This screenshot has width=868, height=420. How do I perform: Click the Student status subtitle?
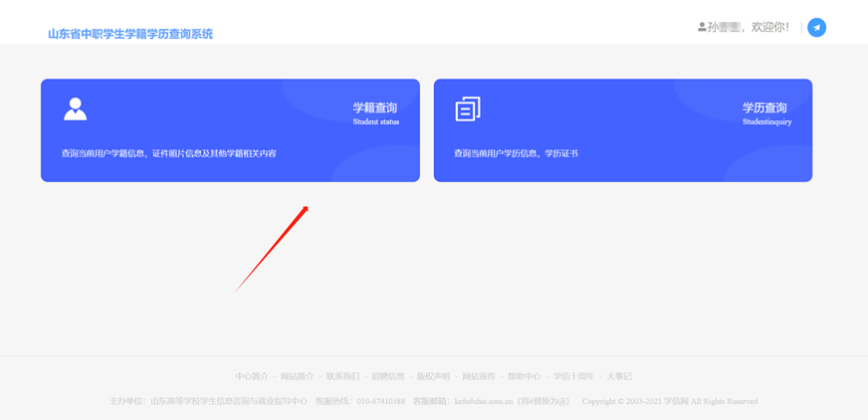click(376, 121)
